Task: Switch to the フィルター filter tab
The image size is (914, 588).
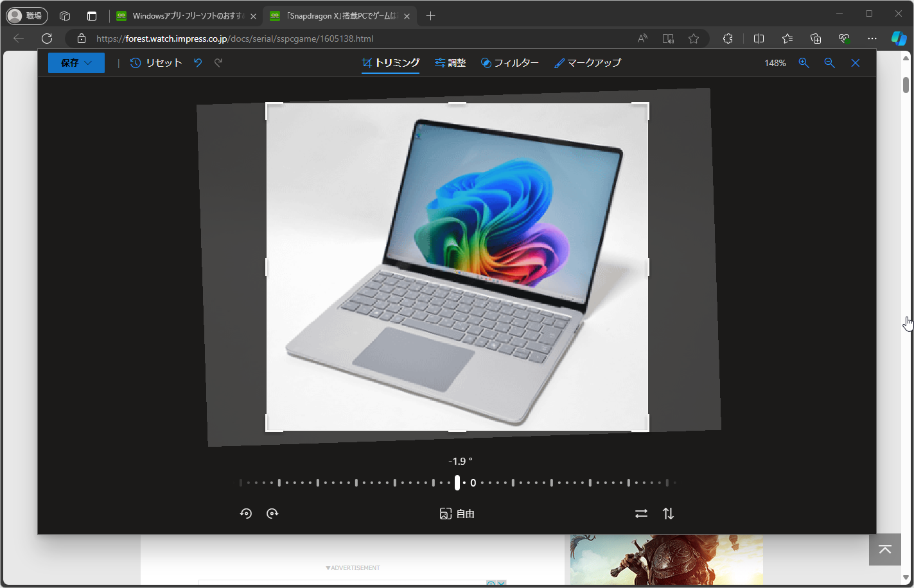Action: 510,63
